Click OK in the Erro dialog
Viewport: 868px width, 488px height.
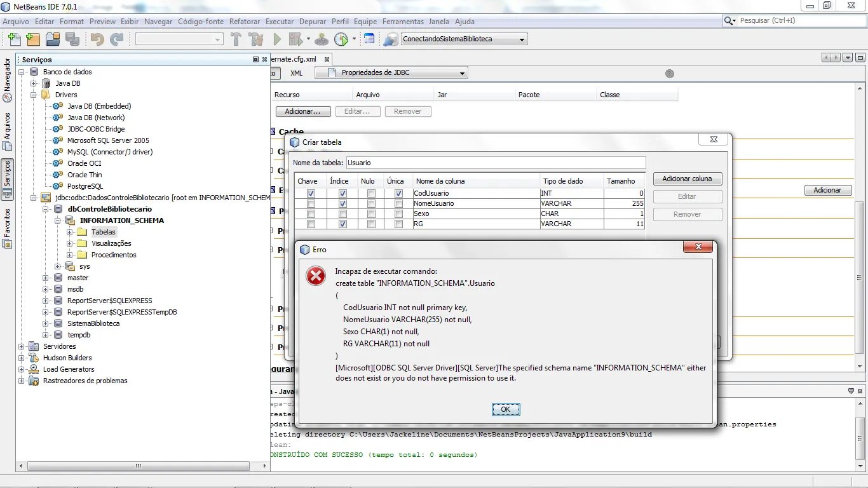[x=506, y=409]
